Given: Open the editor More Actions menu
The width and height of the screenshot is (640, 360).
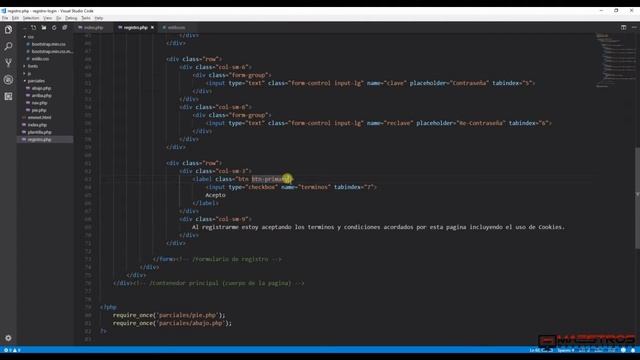Looking at the screenshot, I should point(634,27).
